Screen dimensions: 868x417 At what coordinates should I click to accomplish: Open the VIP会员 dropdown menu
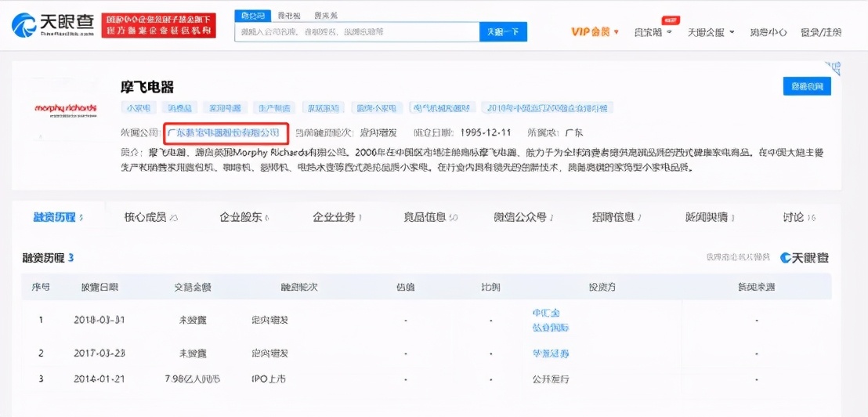[595, 32]
